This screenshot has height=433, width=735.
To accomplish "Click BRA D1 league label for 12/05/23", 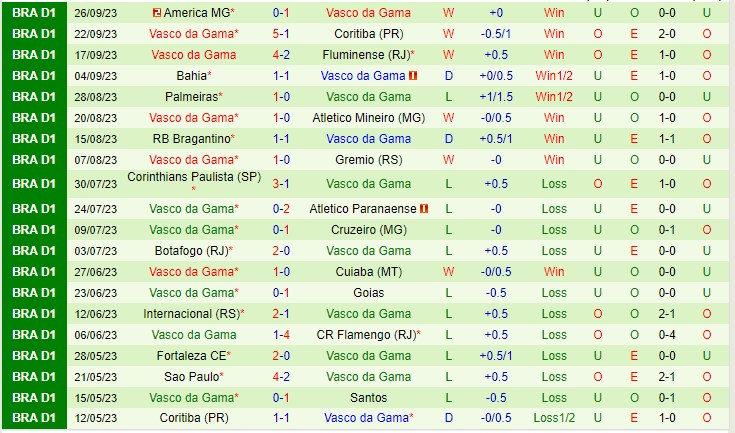I will (34, 418).
